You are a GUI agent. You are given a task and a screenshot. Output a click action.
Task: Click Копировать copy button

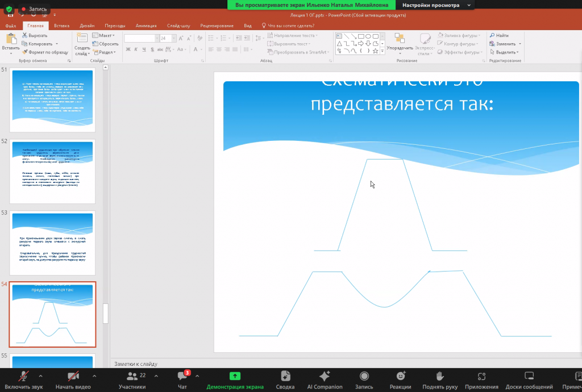[37, 44]
